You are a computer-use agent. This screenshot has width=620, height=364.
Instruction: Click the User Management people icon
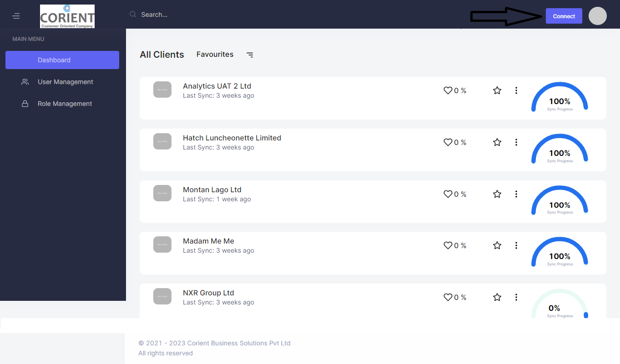pos(25,82)
